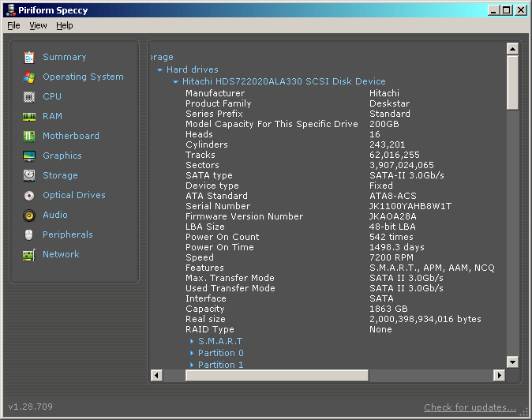Click the Sectors value 3,907,024,065
This screenshot has height=420, width=532.
pos(402,165)
